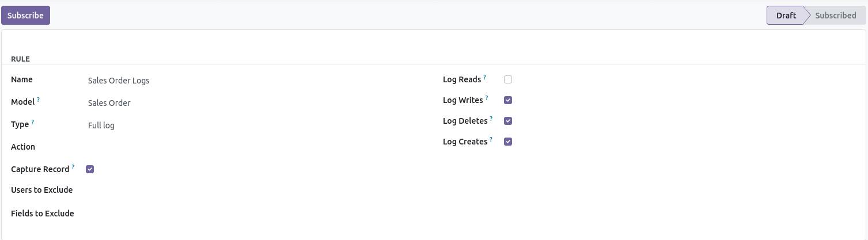Click the Type label

(x=20, y=124)
